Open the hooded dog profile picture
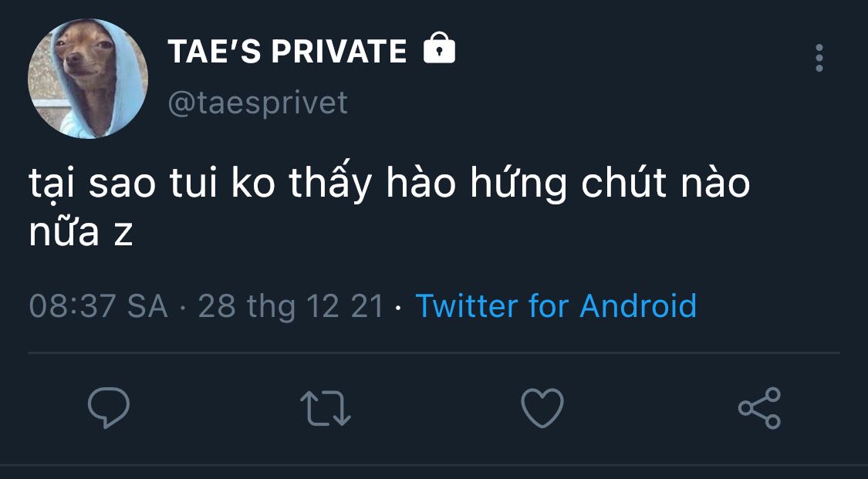The image size is (868, 479). point(88,79)
